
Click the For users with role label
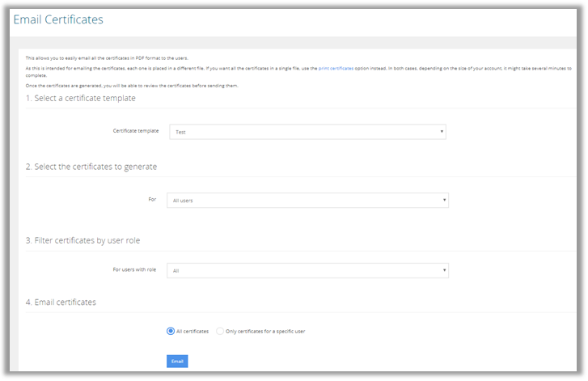pyautogui.click(x=134, y=270)
